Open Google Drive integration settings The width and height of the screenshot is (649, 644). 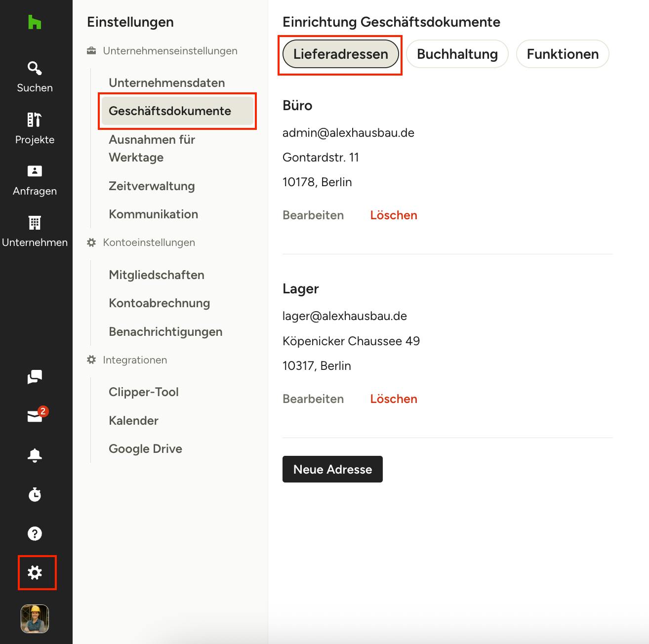coord(145,449)
